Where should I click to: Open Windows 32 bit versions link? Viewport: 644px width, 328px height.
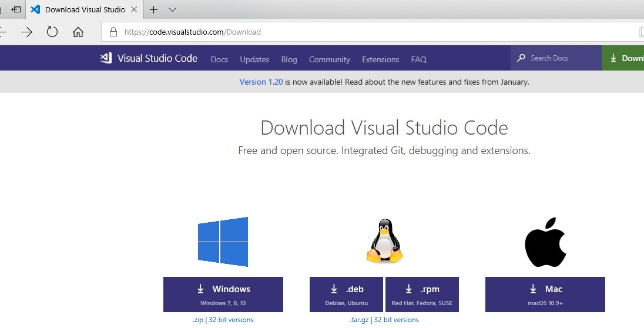coord(232,320)
